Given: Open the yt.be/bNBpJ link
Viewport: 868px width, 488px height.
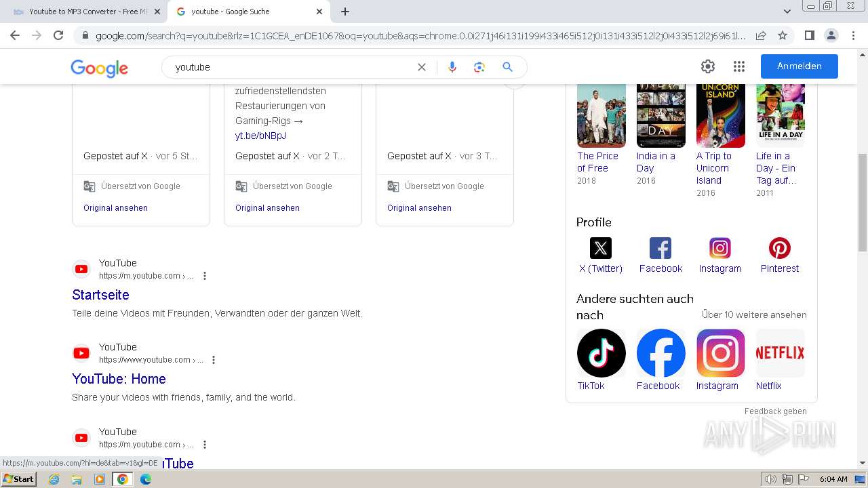Looking at the screenshot, I should click(x=260, y=136).
